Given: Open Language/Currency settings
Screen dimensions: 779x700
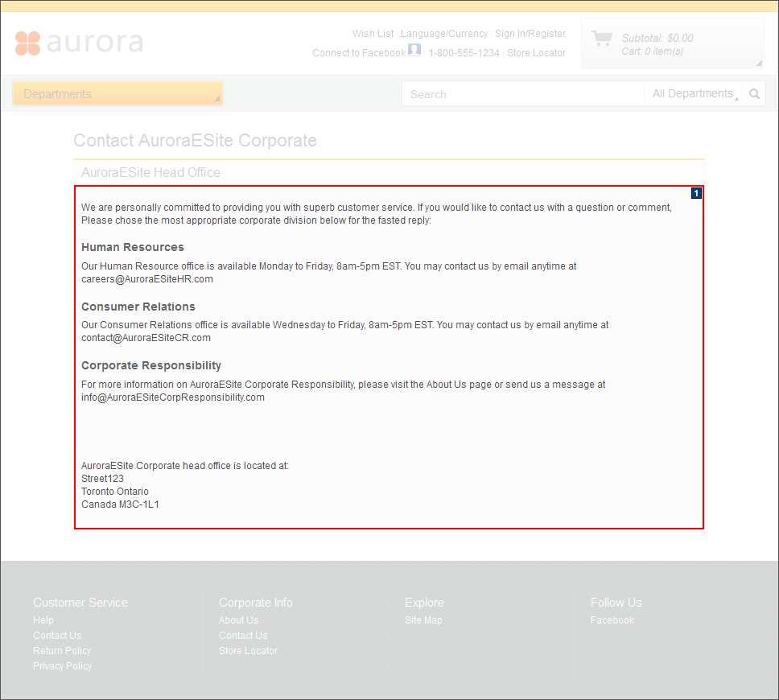Looking at the screenshot, I should click(x=444, y=33).
